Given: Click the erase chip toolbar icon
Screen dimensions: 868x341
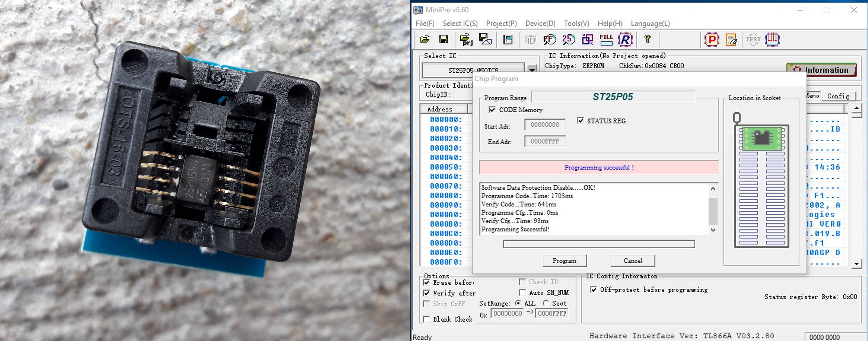Looking at the screenshot, I should tap(731, 40).
